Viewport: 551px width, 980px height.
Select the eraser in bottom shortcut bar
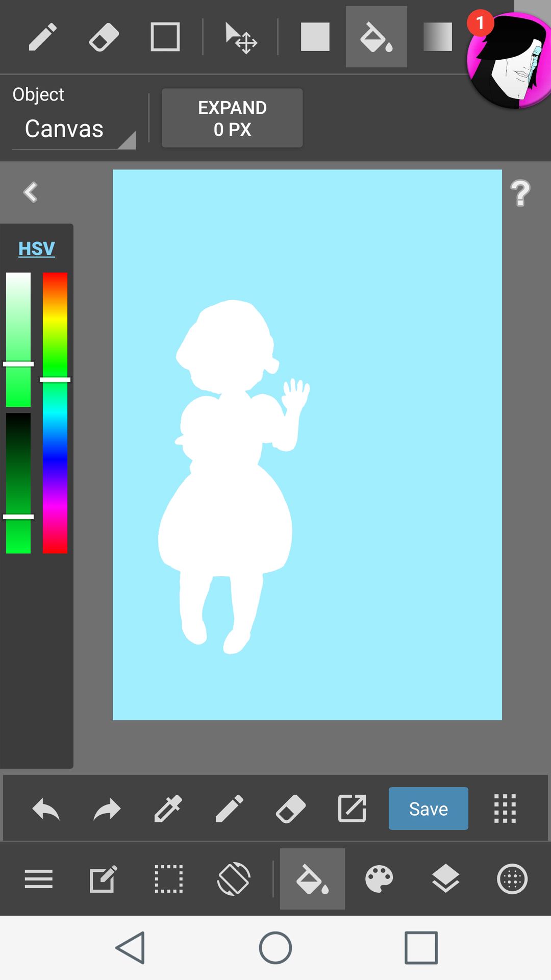[x=291, y=809]
